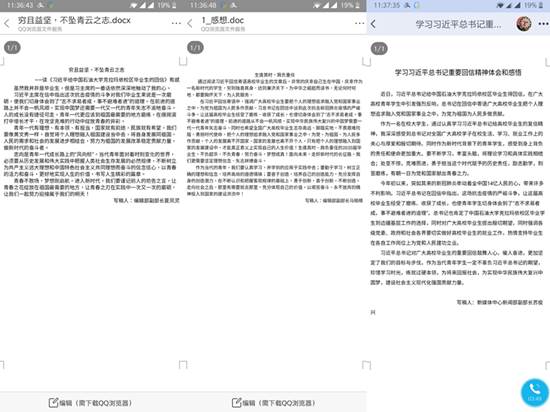The image size is (550, 412).
Task: Select file title 1_感想.doc
Action: click(222, 20)
